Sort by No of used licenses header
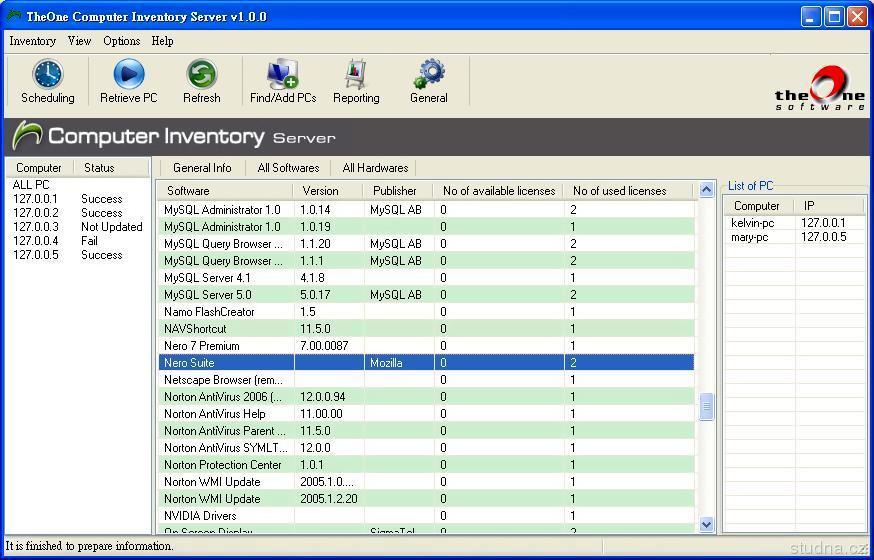Viewport: 874px width, 560px height. click(619, 191)
